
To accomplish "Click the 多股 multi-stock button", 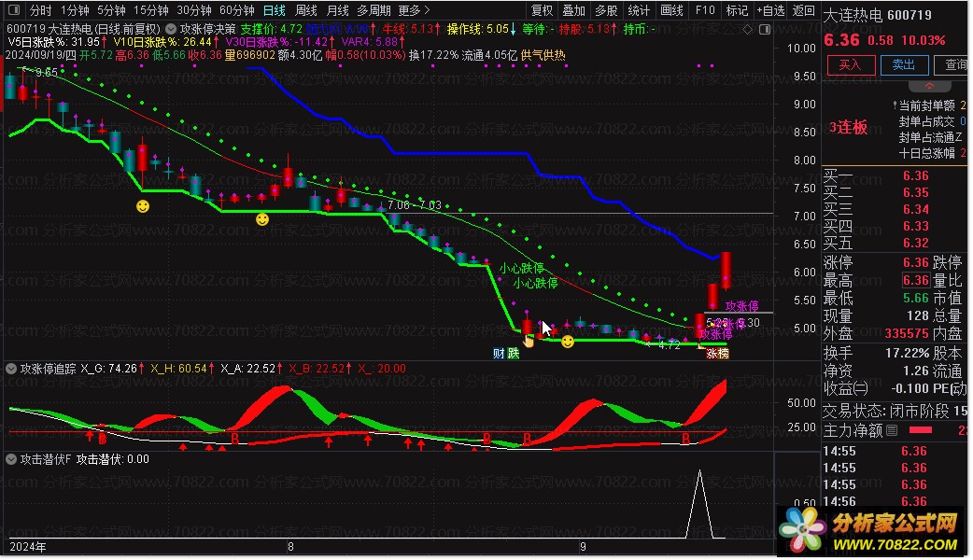I will coord(606,10).
